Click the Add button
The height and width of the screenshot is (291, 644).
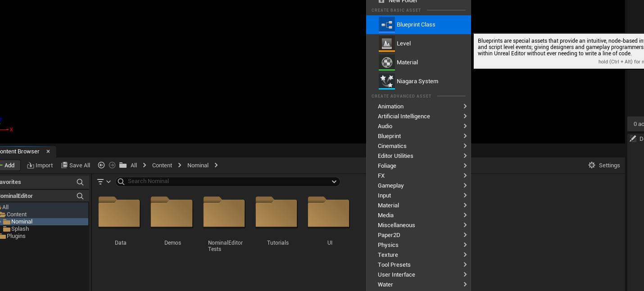9,166
